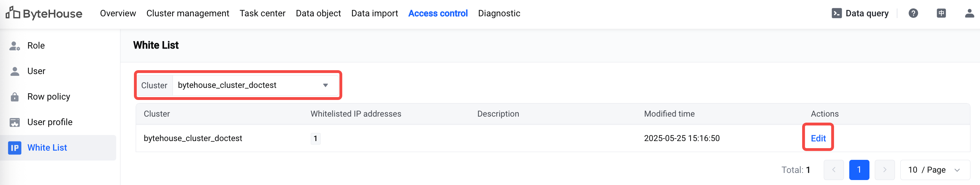
Task: Go to the next page arrow
Action: point(884,170)
